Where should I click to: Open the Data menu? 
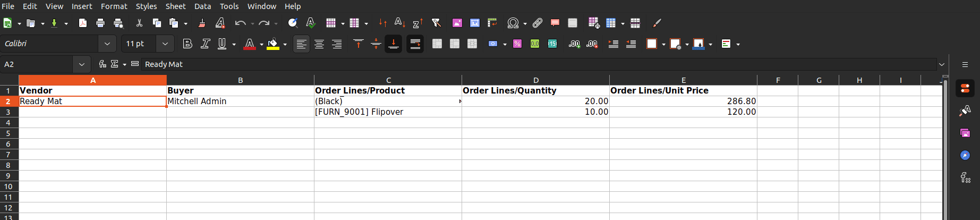(202, 6)
